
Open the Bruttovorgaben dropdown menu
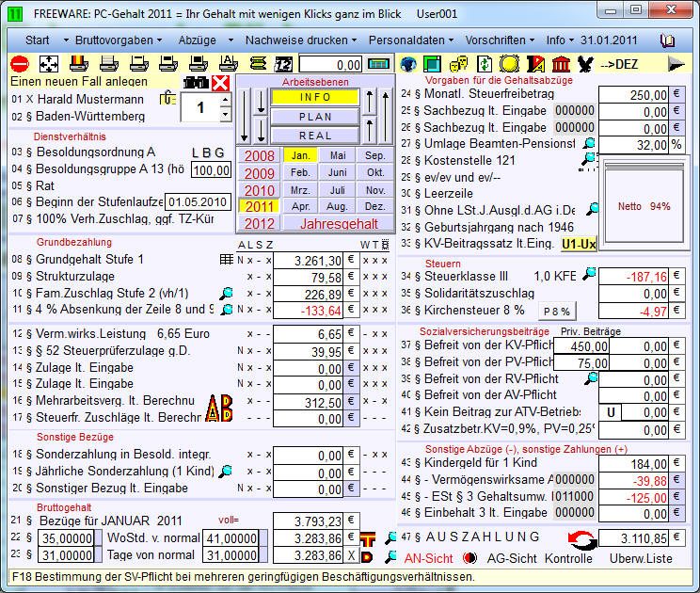click(113, 40)
